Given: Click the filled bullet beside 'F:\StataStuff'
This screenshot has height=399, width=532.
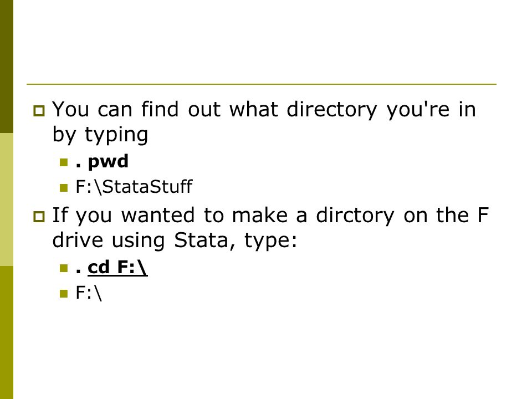Looking at the screenshot, I should pos(64,188).
